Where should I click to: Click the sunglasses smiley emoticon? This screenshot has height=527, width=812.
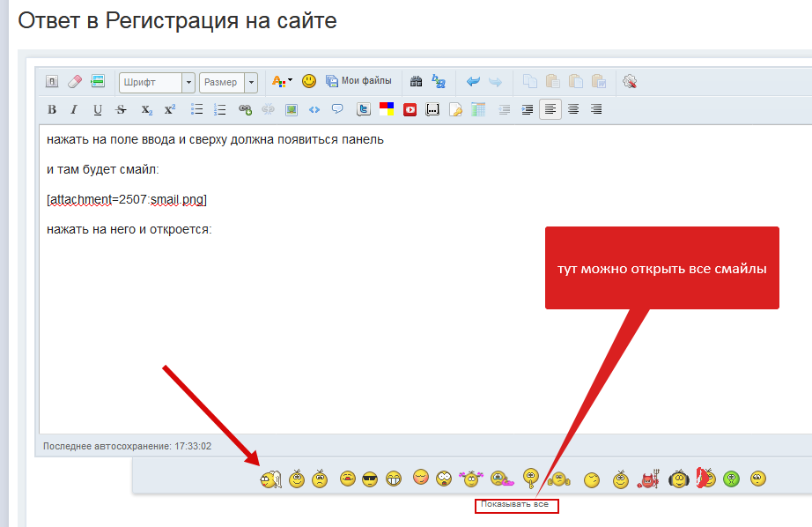370,479
